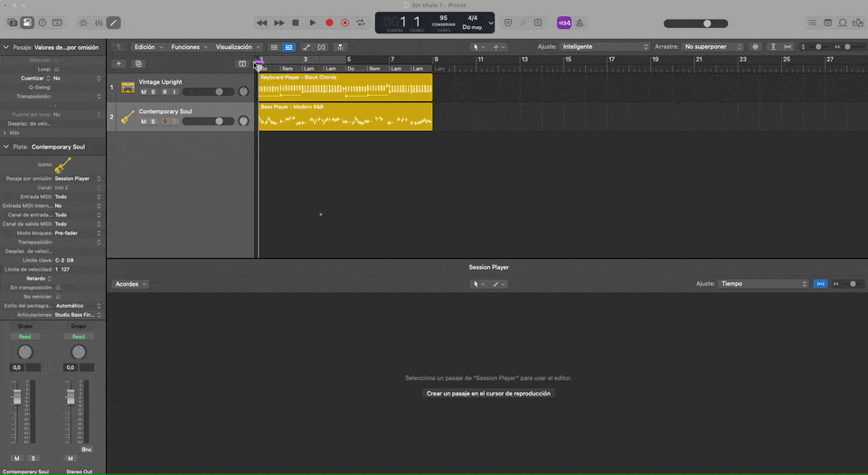Screen dimensions: 868x475
Task: Open LCD display mode chevron
Action: click(490, 23)
